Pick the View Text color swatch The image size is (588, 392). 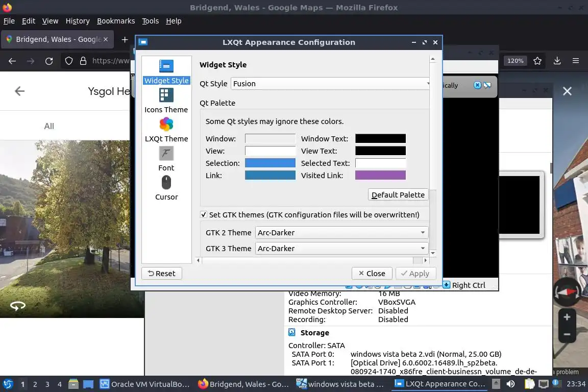(x=380, y=151)
